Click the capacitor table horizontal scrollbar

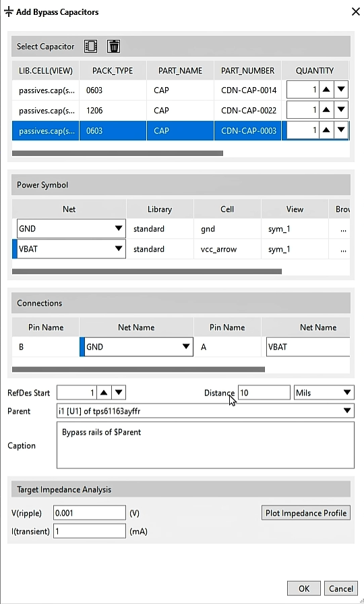pyautogui.click(x=117, y=153)
